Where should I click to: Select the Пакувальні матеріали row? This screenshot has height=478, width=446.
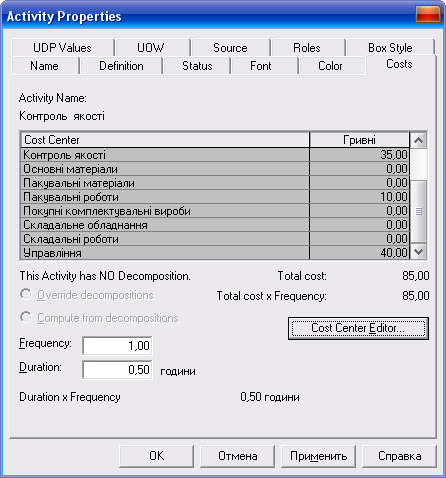[215, 183]
